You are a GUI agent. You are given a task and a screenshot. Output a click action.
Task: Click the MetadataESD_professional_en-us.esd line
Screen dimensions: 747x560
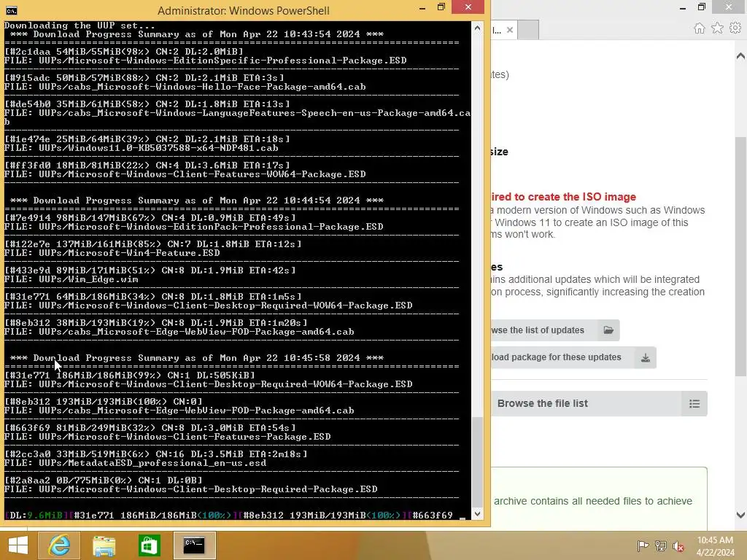[x=135, y=463]
